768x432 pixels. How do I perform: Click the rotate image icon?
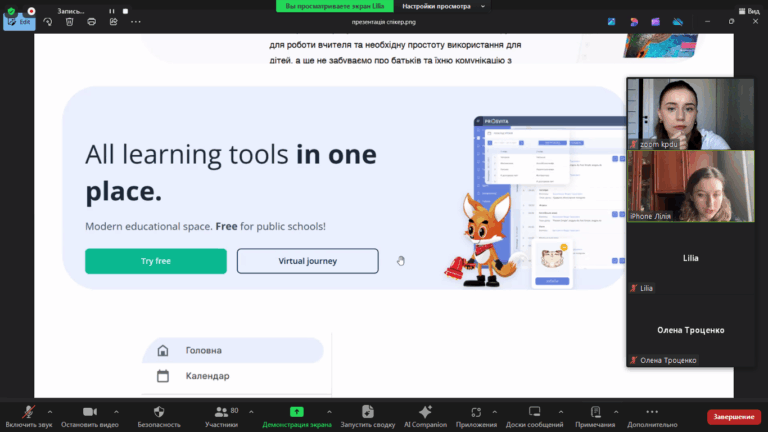(x=48, y=22)
